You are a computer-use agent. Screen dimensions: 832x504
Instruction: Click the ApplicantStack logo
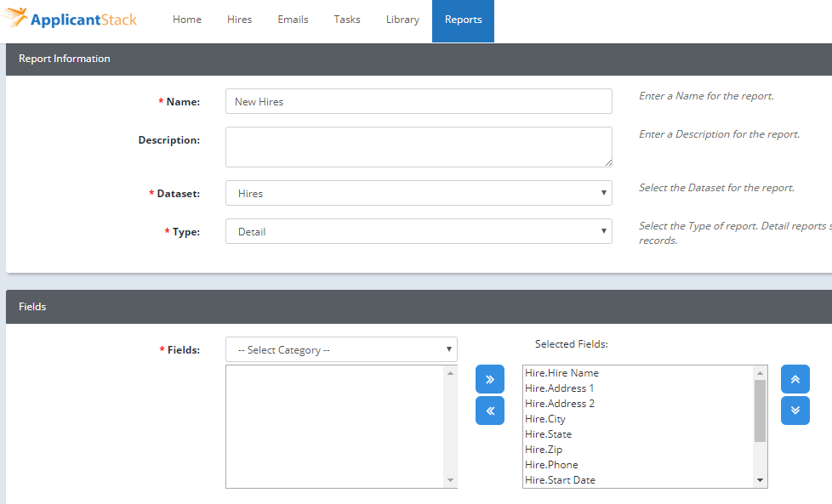69,19
